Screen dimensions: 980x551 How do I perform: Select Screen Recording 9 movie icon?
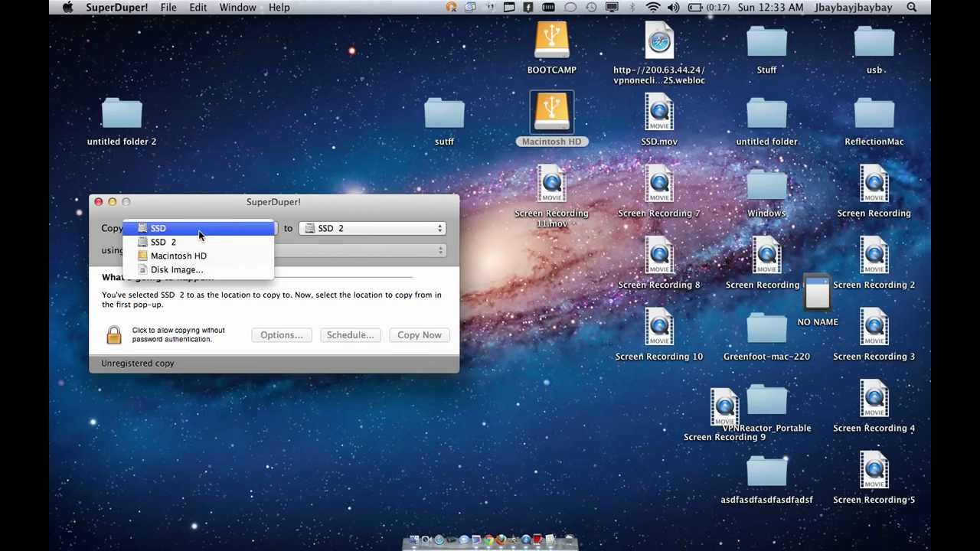tap(724, 407)
